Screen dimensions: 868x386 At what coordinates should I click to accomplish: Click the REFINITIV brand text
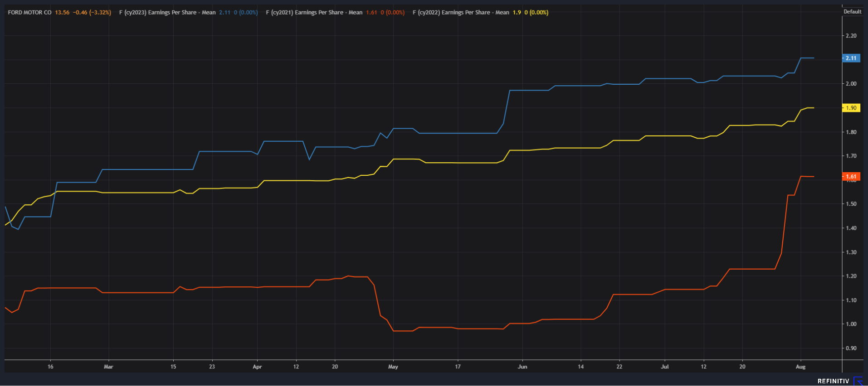pos(833,381)
